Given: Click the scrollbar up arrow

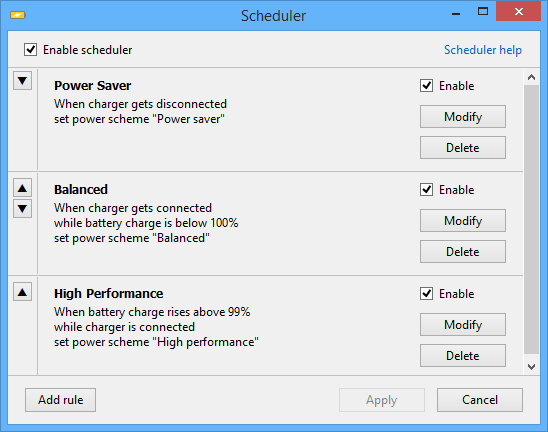Looking at the screenshot, I should [x=532, y=77].
